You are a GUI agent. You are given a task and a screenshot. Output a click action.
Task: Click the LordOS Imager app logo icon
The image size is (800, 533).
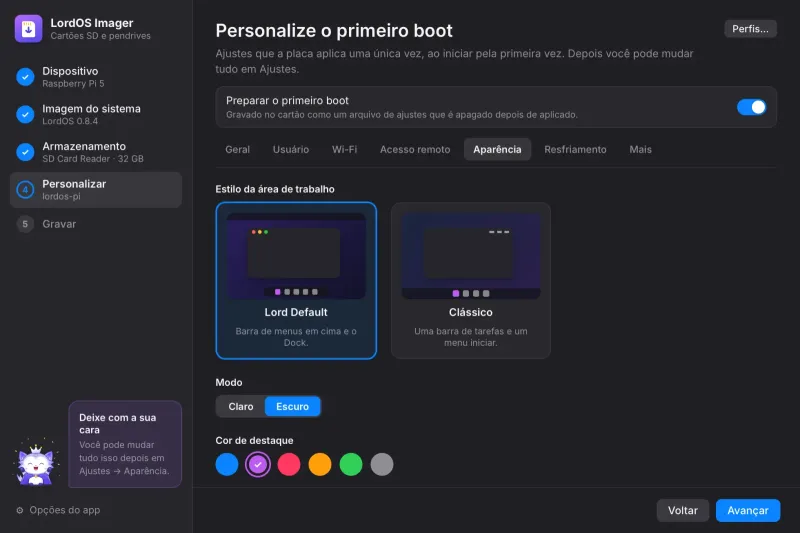[x=28, y=29]
